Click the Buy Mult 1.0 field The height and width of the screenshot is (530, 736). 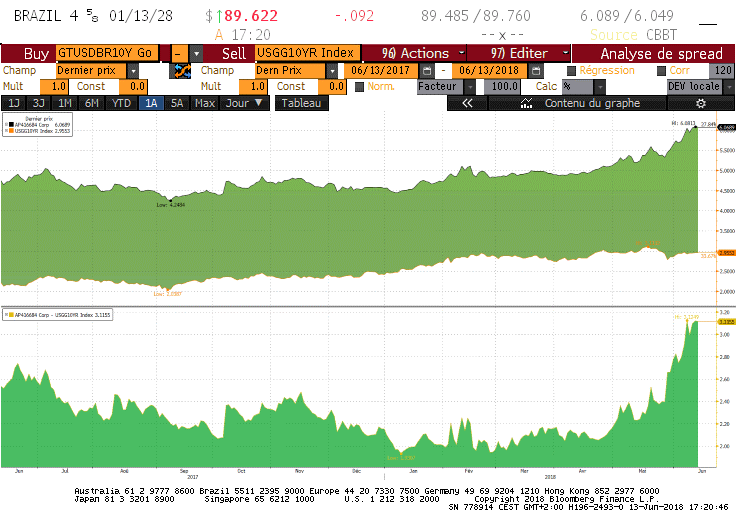54,87
